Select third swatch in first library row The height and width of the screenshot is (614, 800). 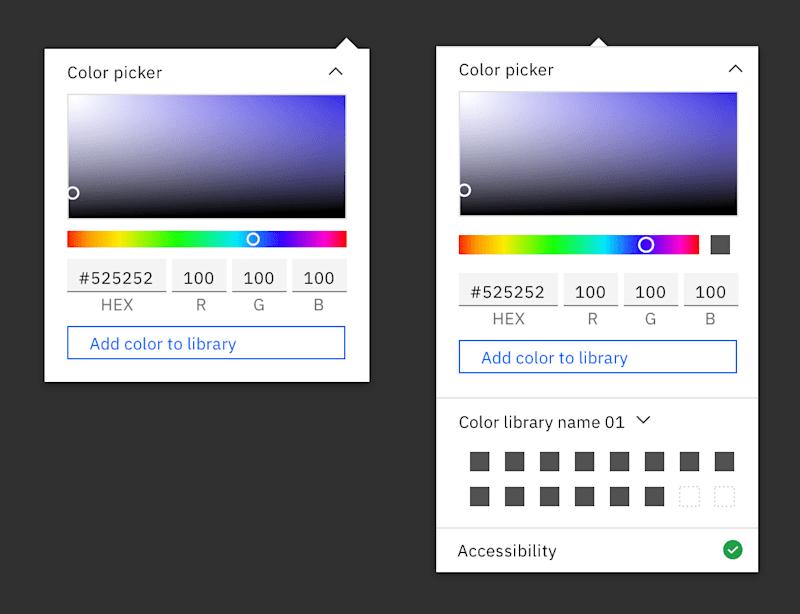549,461
